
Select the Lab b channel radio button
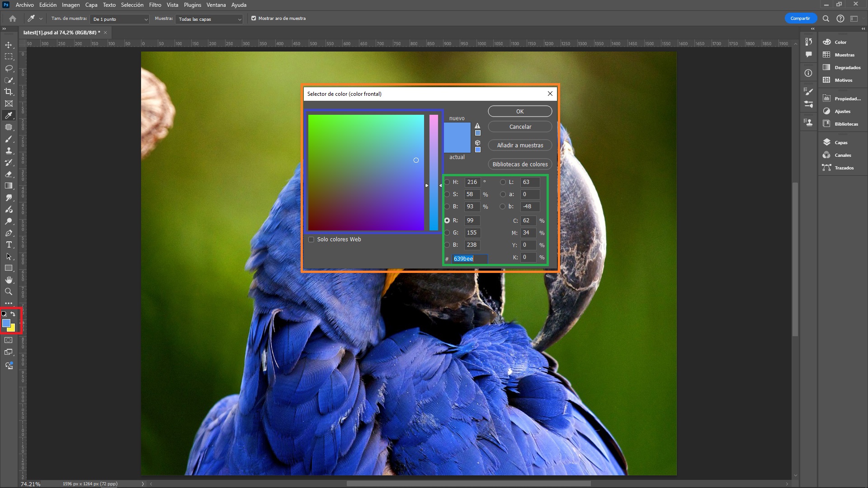503,206
